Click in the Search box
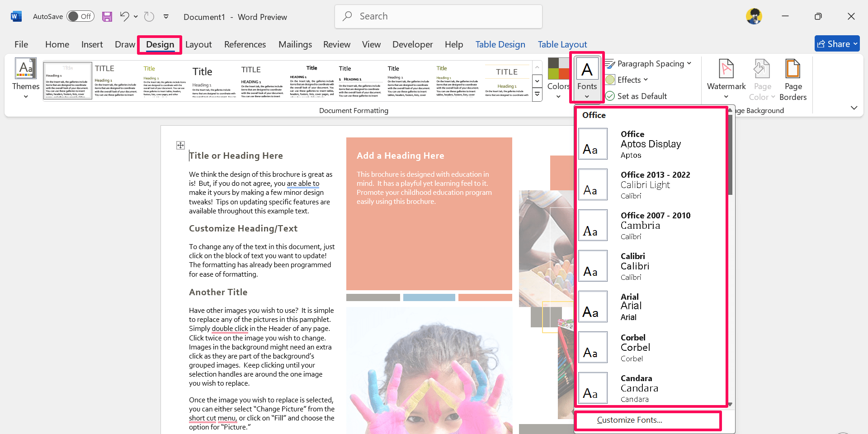The image size is (868, 434). [x=438, y=16]
